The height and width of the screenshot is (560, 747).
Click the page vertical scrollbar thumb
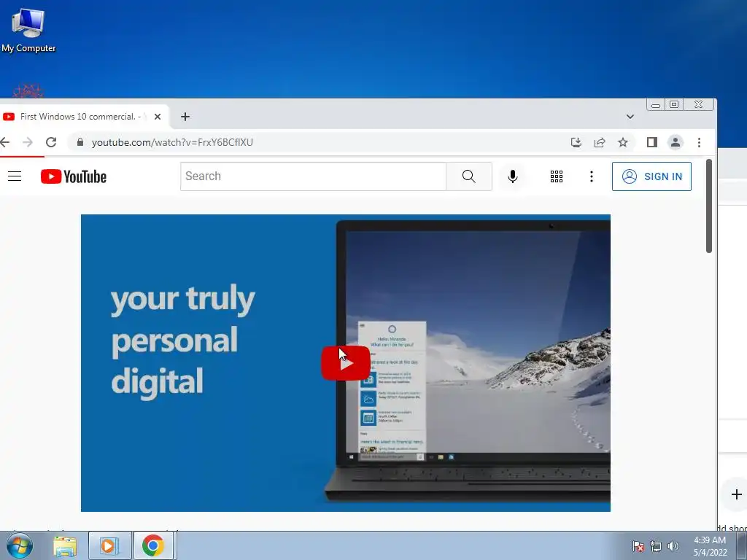(x=709, y=206)
